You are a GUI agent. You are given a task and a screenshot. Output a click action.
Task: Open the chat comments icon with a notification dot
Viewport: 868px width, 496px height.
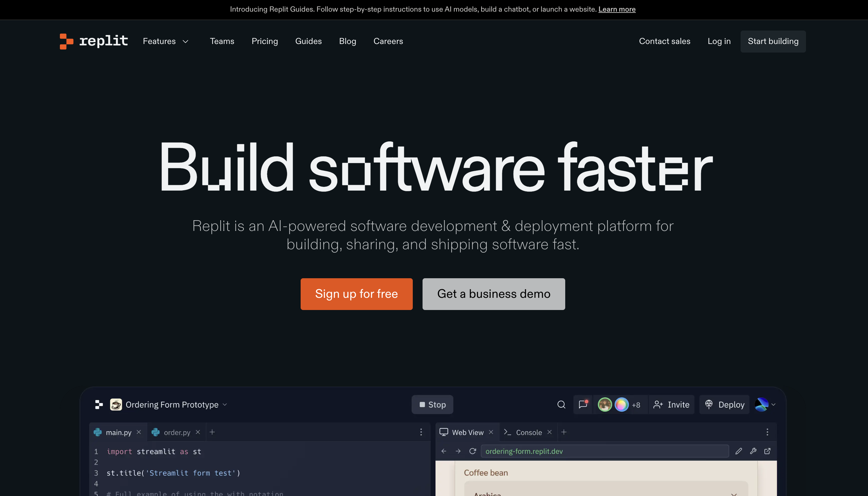coord(583,404)
